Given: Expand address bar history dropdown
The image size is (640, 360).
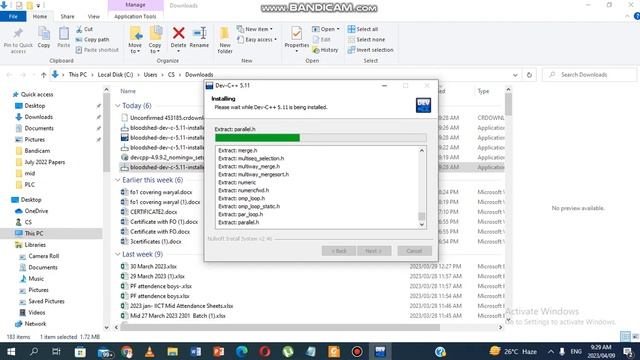Looking at the screenshot, I should 515,75.
